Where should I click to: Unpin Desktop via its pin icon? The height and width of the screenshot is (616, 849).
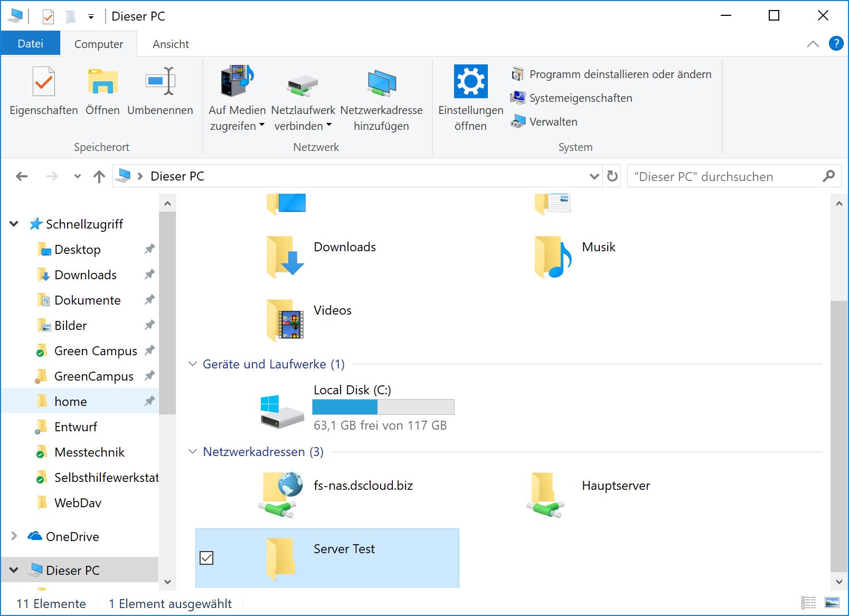[x=150, y=249]
